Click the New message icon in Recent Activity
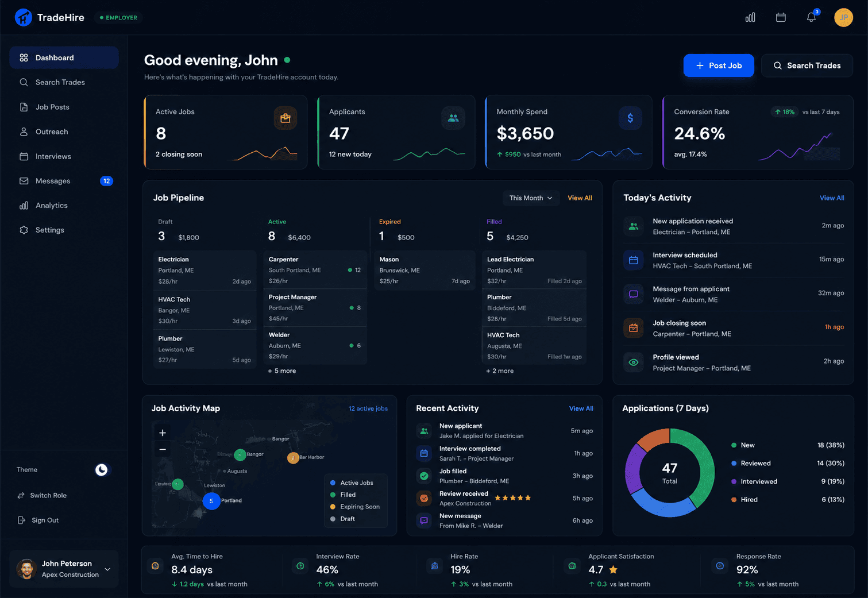 coord(424,520)
